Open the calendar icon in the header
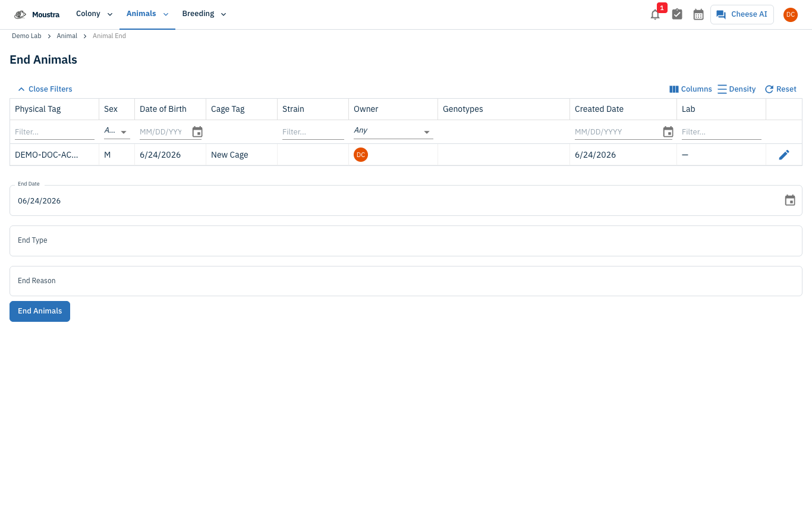The image size is (812, 508). [698, 14]
